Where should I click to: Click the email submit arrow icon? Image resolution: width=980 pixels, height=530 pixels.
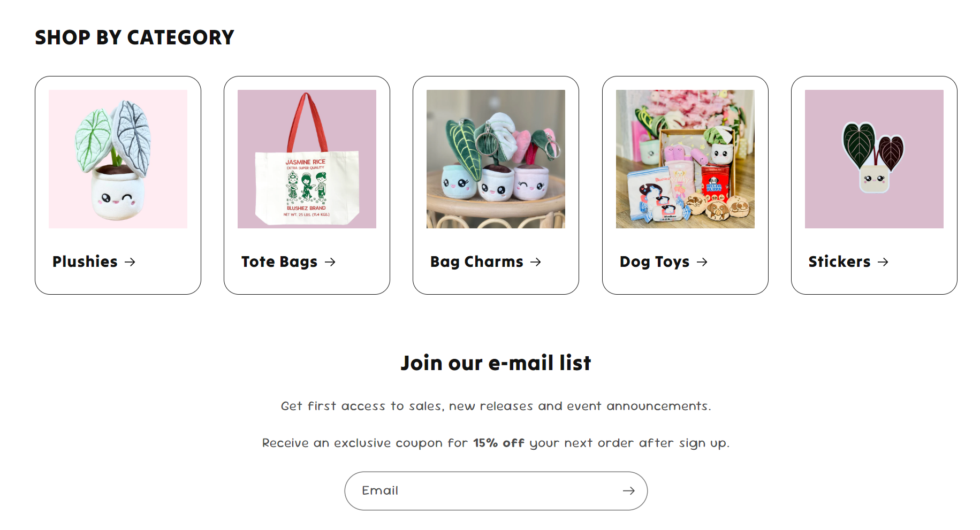pyautogui.click(x=630, y=490)
